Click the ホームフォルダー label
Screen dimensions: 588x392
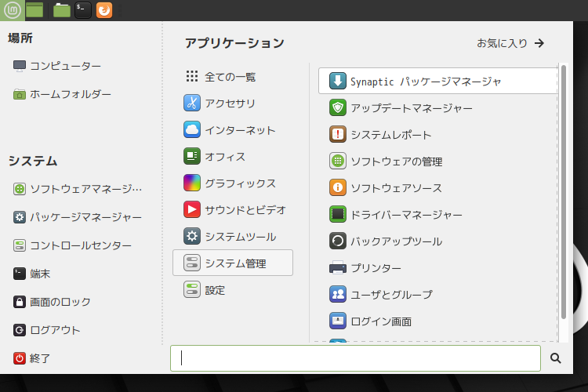pos(71,94)
